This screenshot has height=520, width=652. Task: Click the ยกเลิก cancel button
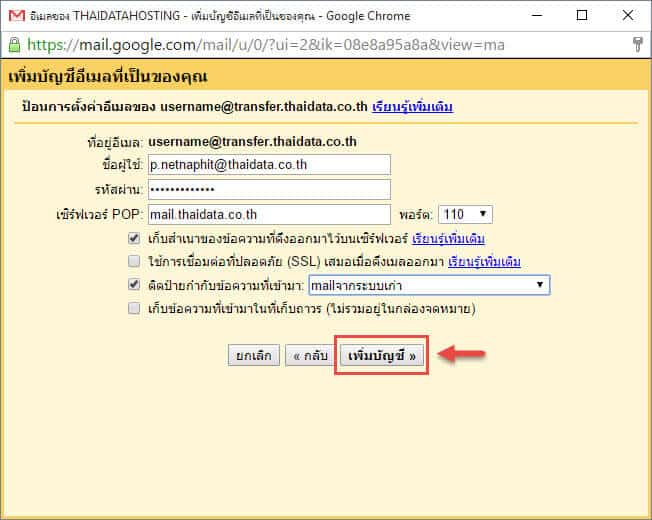click(254, 356)
